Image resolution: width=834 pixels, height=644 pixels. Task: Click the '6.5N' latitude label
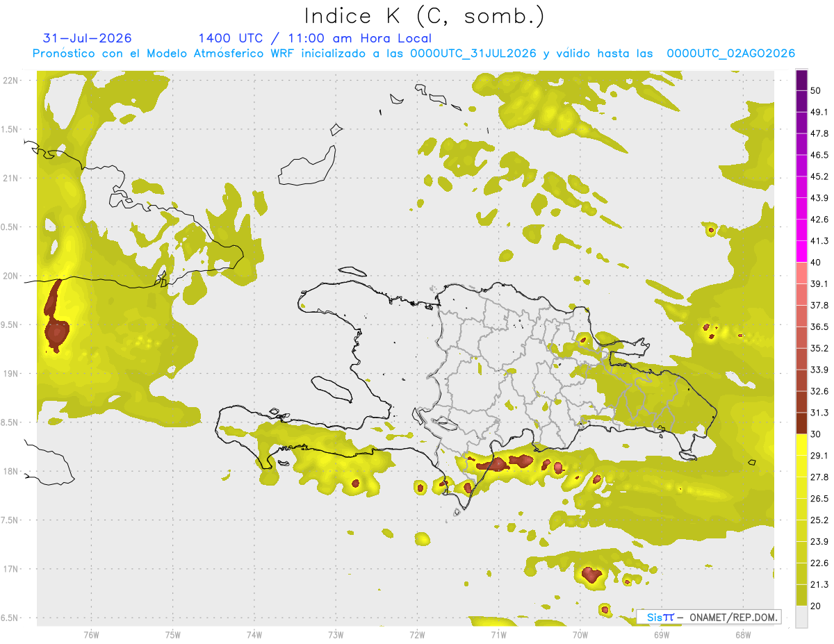coord(9,618)
